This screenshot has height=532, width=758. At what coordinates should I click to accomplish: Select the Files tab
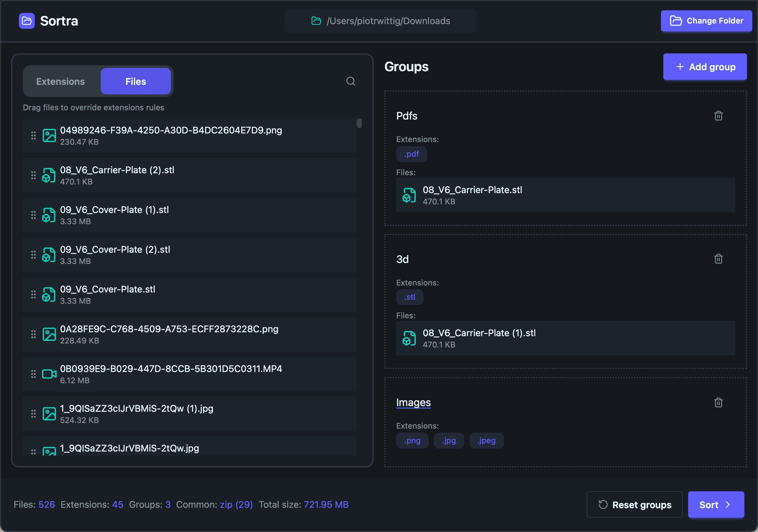tap(135, 81)
